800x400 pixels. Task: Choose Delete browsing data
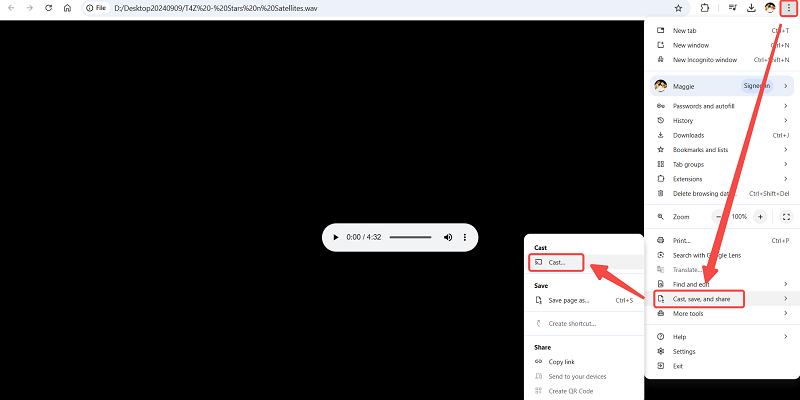[x=722, y=193]
